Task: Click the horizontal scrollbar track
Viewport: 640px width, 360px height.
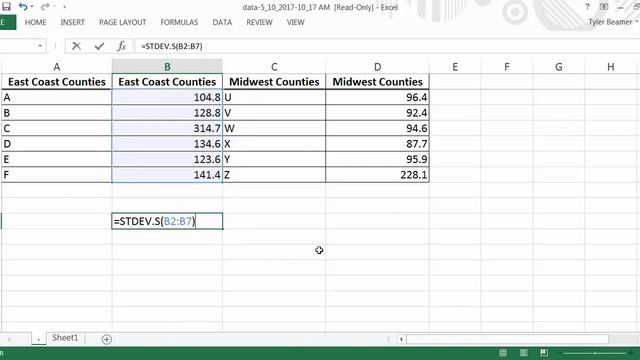Action: click(507, 339)
